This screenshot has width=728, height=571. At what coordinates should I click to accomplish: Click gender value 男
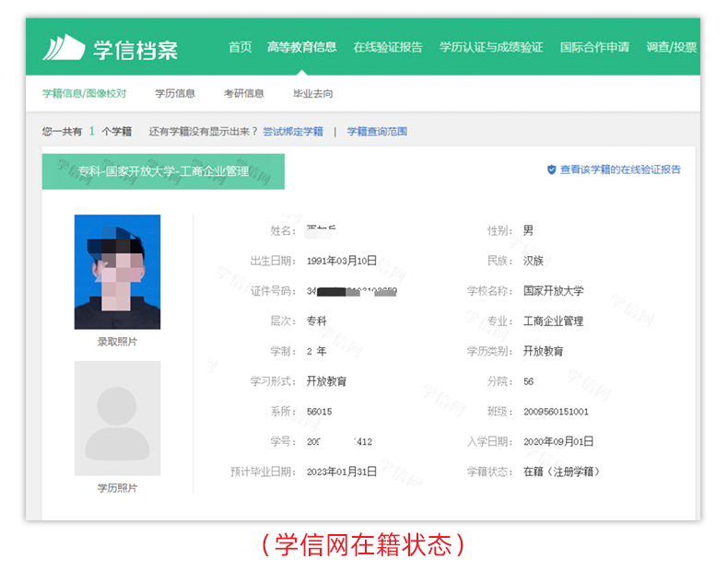(x=528, y=231)
